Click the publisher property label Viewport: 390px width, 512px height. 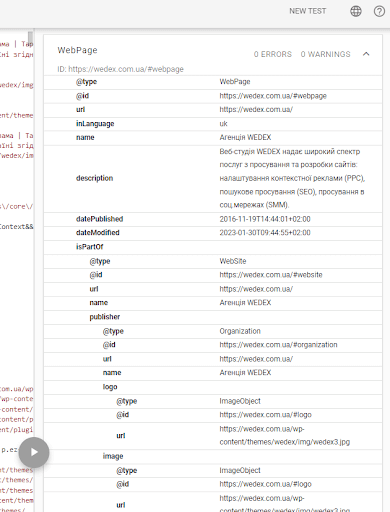104,317
